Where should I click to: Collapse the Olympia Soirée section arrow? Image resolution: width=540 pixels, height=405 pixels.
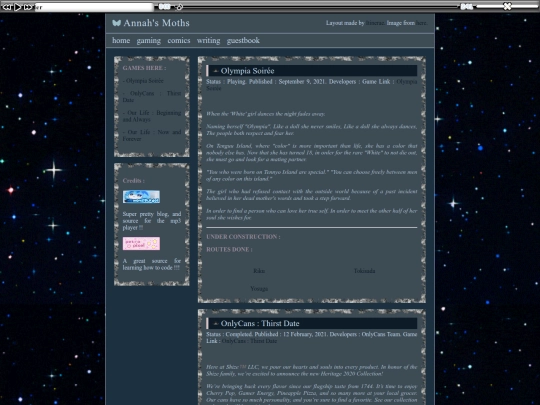pyautogui.click(x=216, y=71)
